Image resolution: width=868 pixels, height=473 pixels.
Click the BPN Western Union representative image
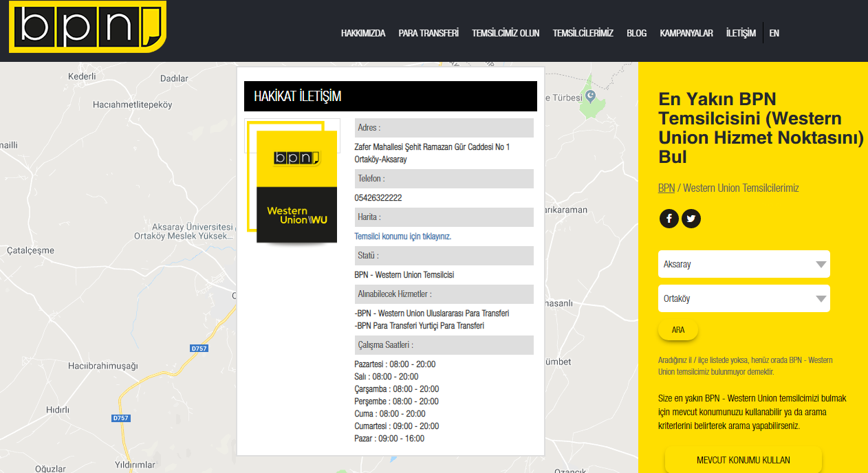pyautogui.click(x=292, y=181)
